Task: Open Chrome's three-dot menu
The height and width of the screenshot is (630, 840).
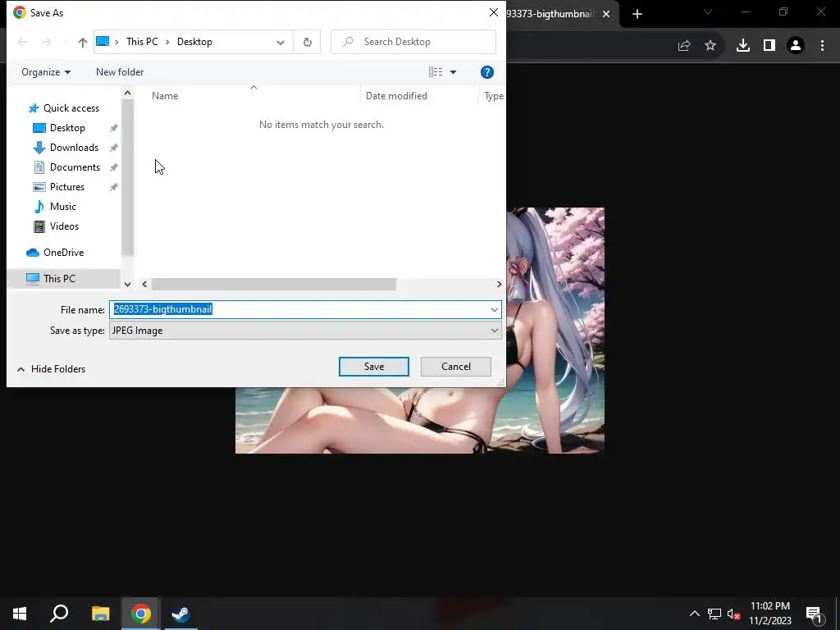Action: pyautogui.click(x=822, y=46)
